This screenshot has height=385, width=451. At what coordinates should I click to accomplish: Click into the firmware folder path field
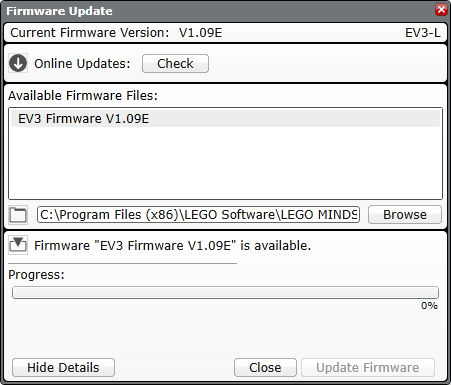tap(198, 214)
